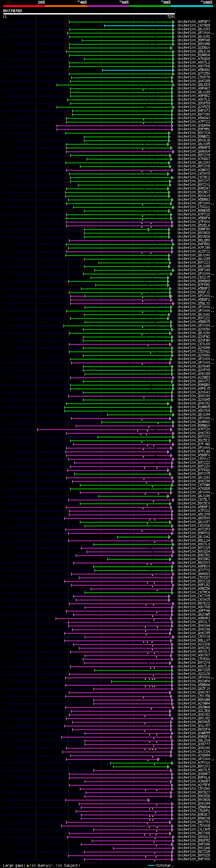Click UniRef100_B1NHU2 label

point(194,422)
